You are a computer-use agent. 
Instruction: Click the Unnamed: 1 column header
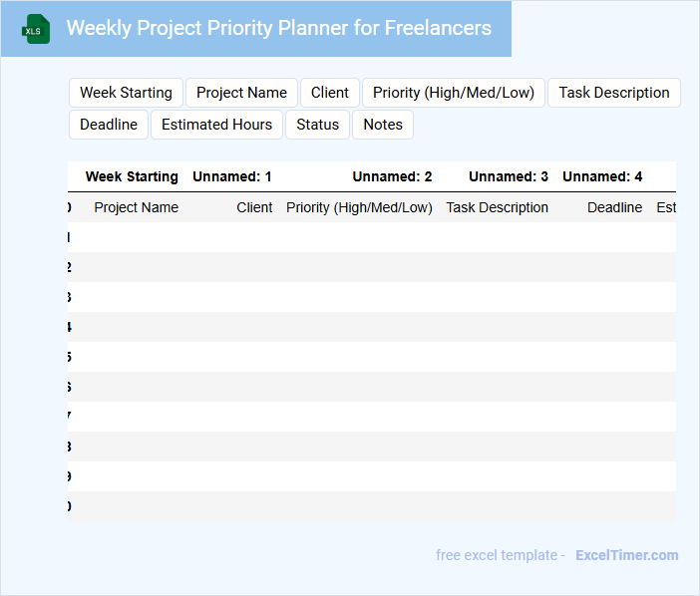pos(231,176)
